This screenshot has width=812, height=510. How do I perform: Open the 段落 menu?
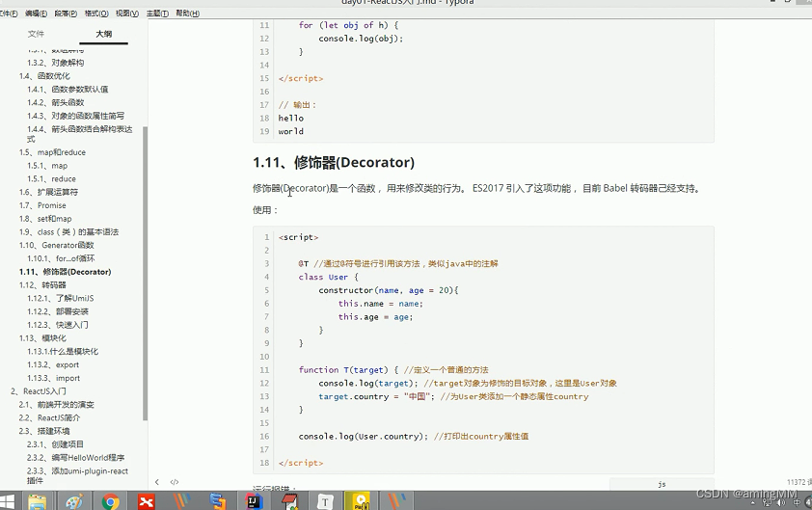coord(66,13)
